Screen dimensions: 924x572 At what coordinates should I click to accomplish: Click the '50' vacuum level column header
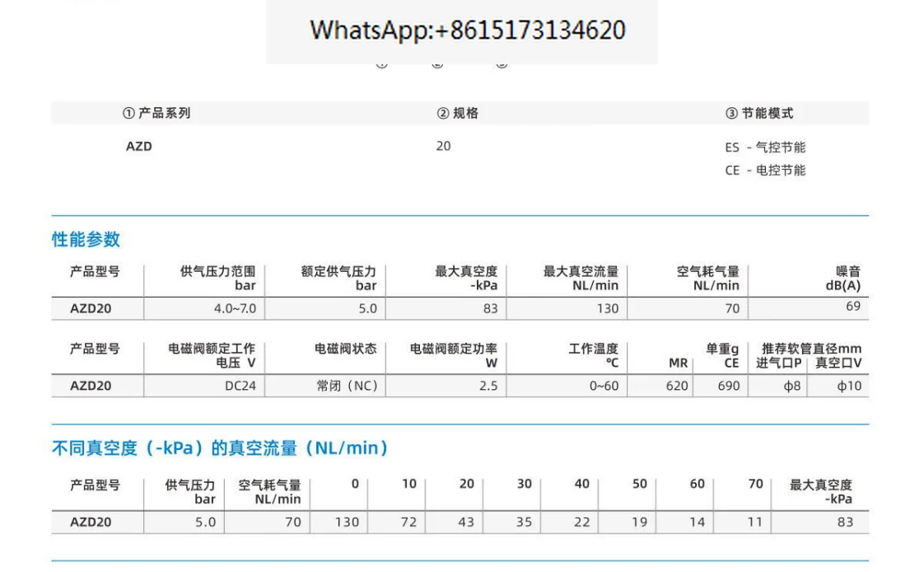point(639,484)
